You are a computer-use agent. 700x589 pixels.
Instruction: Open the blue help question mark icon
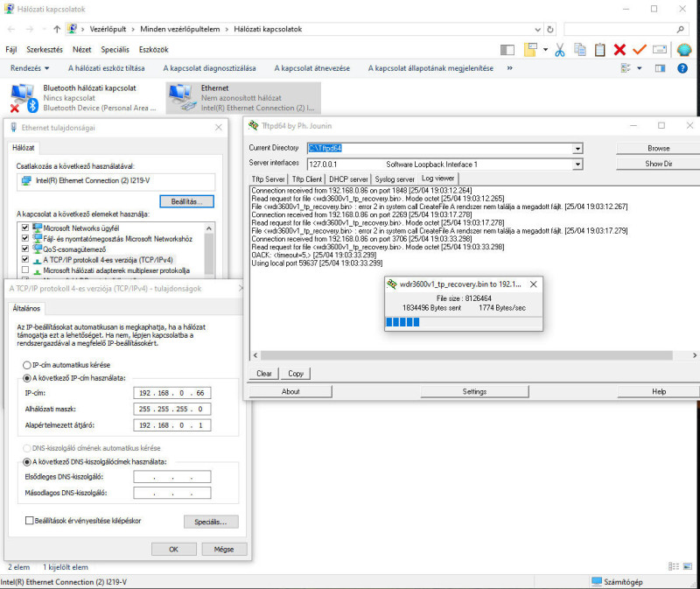pos(682,68)
